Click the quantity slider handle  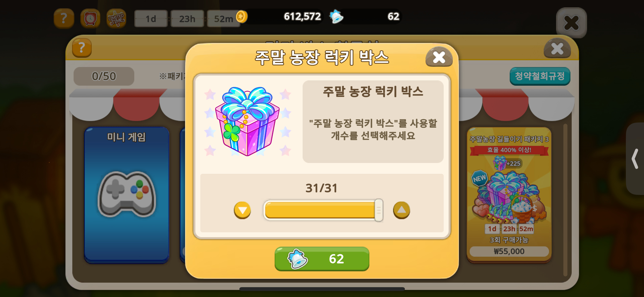click(x=378, y=210)
